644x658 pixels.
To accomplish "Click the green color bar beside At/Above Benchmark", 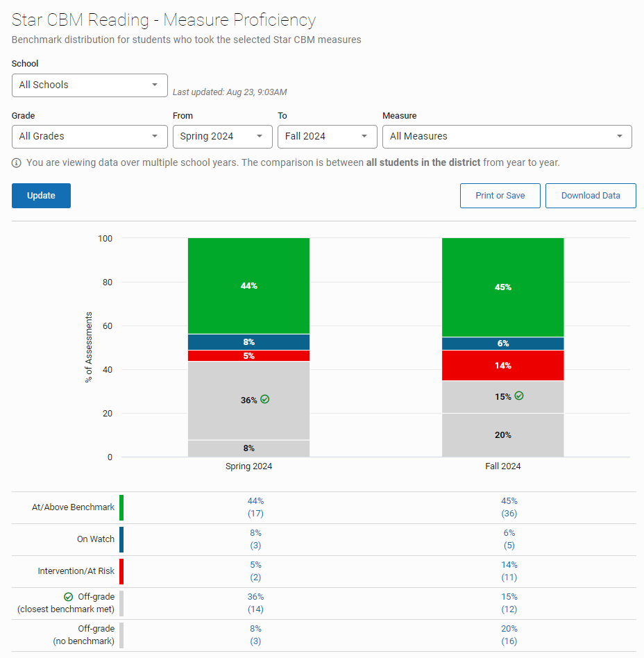I will (x=122, y=507).
